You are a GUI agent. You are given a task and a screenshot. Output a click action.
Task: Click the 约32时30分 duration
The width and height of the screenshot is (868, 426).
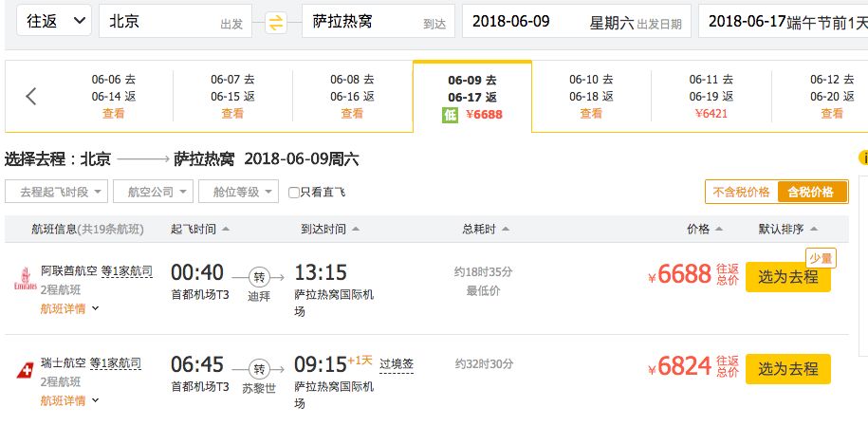pos(484,364)
